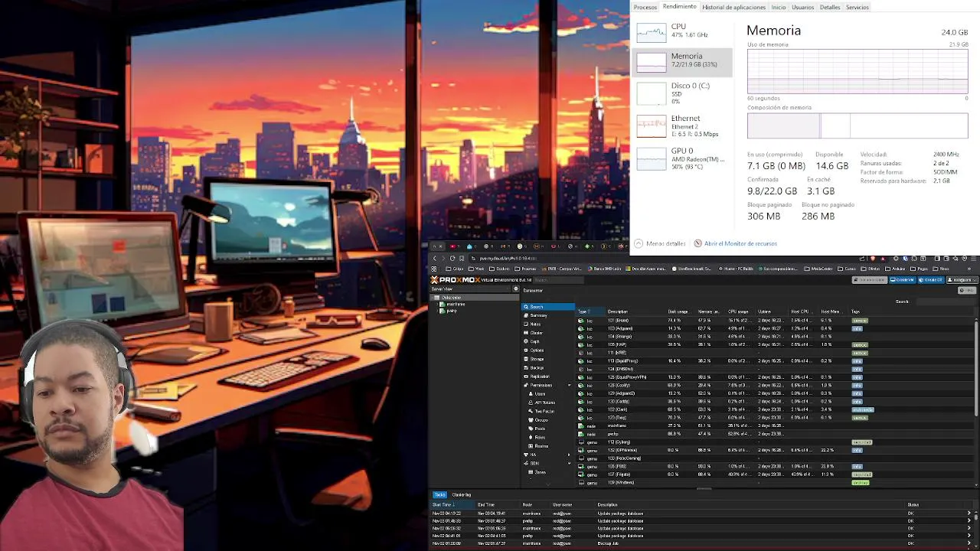
Task: Open the Ceph menu item
Action: tap(548, 341)
